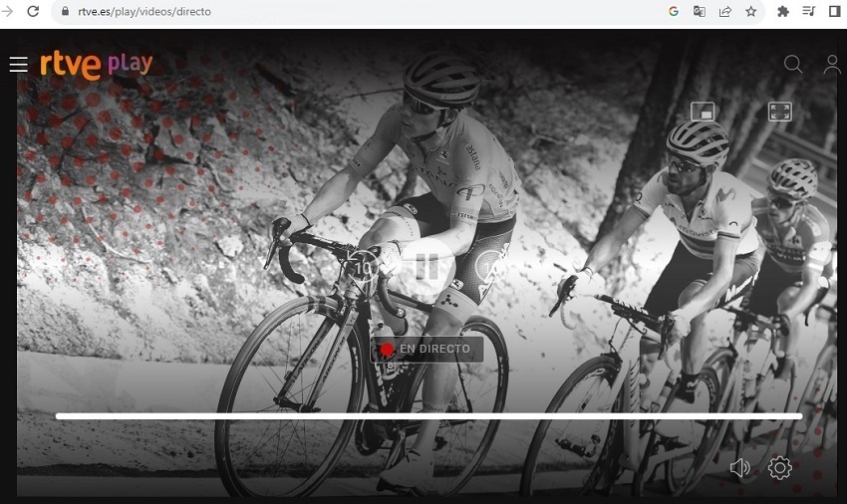The height and width of the screenshot is (504, 847).
Task: Click the address bar showing rtve.es/play/videos/directo
Action: coord(299,12)
